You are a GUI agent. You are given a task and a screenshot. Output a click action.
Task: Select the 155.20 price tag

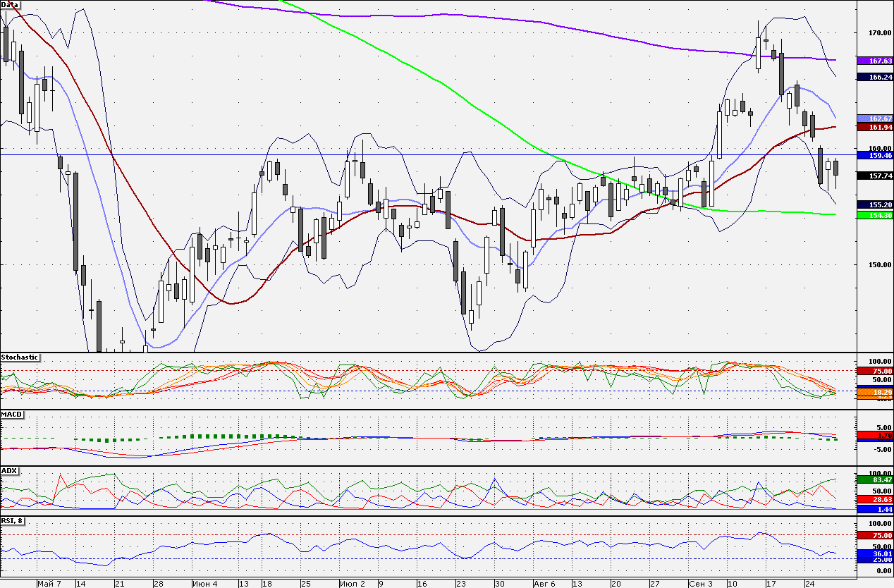875,204
